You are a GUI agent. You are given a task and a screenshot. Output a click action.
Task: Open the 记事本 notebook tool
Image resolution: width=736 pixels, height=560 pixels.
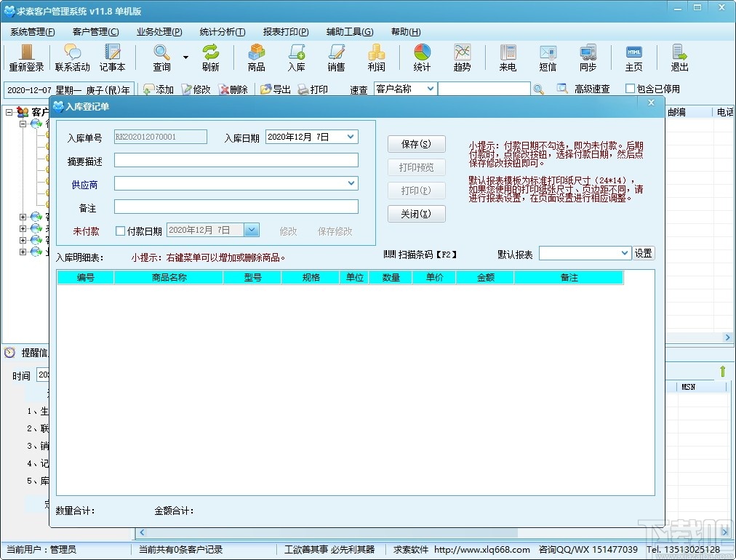(112, 57)
